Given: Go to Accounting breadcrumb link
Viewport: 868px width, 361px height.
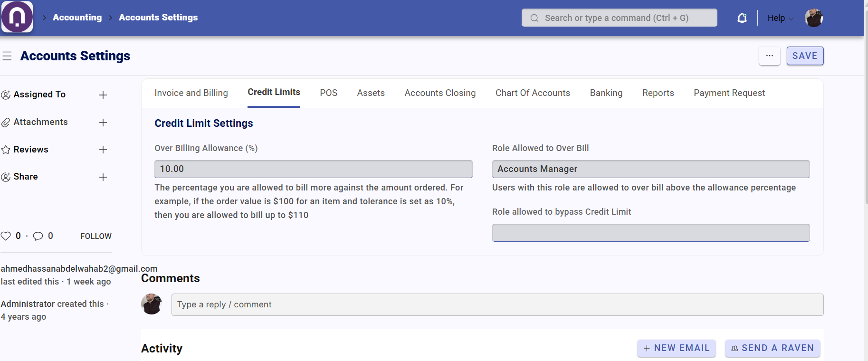Looking at the screenshot, I should (77, 18).
